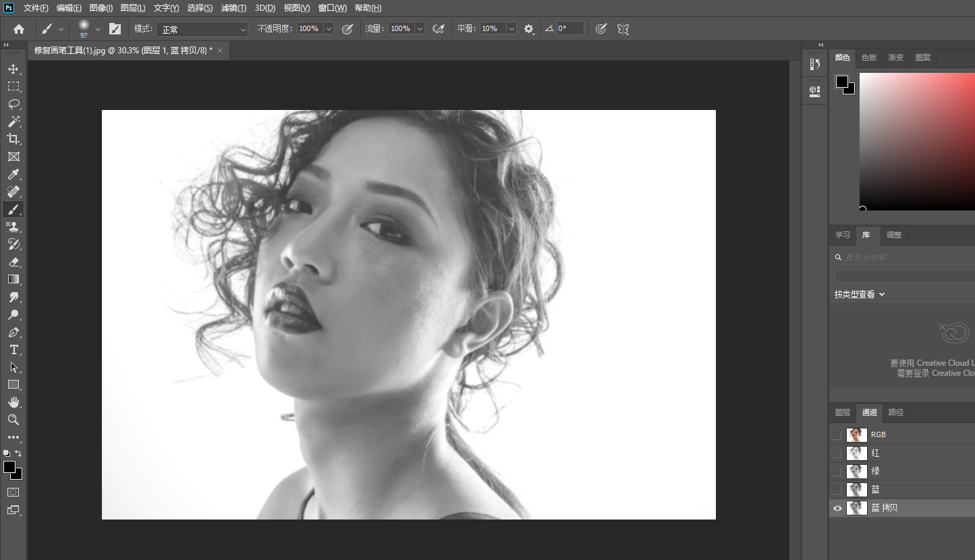Open the blend mode 正常 dropdown
Image resolution: width=975 pixels, height=560 pixels.
(x=202, y=29)
